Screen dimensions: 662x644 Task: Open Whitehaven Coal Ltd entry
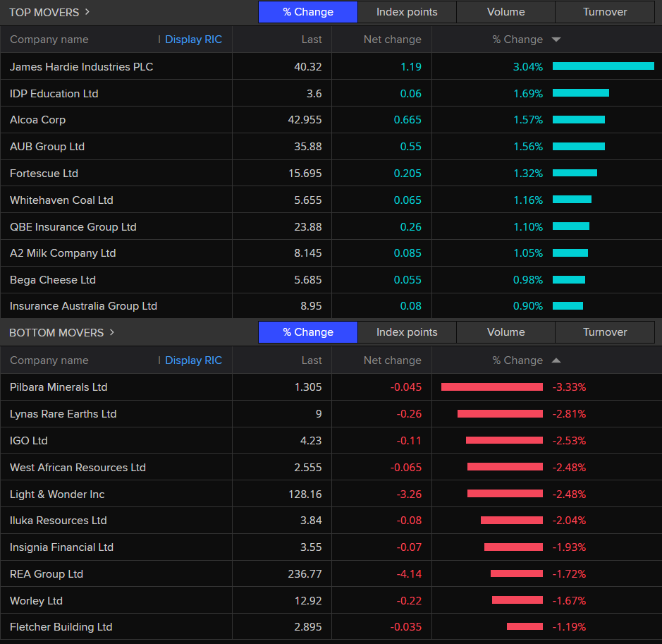coord(61,200)
